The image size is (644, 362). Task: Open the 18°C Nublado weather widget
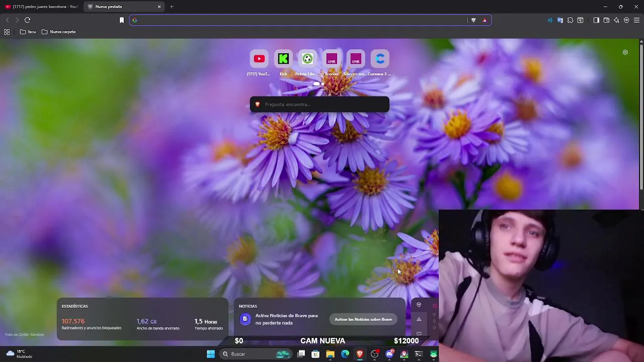pos(19,354)
